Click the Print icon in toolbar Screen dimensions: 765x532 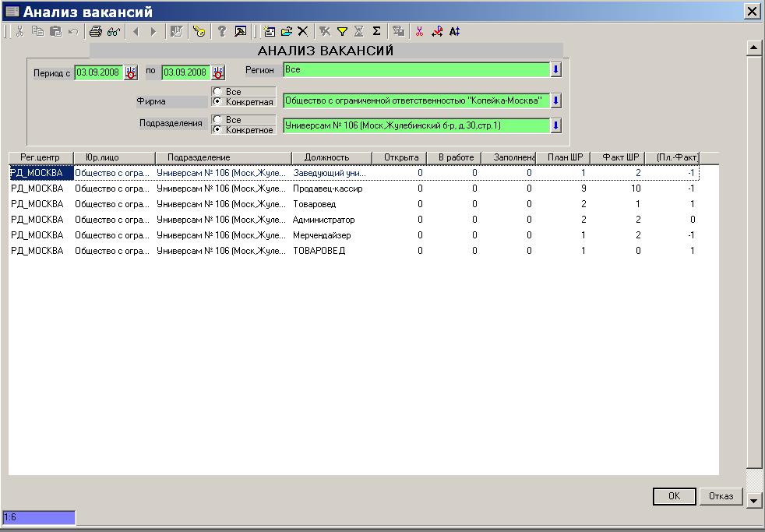click(95, 32)
